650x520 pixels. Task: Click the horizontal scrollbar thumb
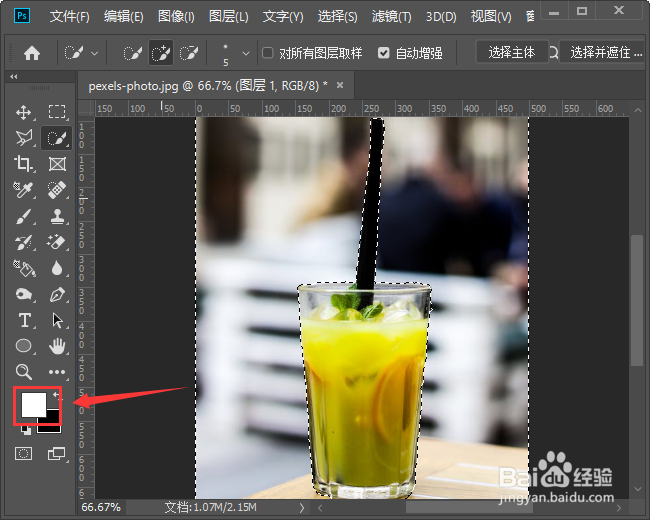point(468,508)
